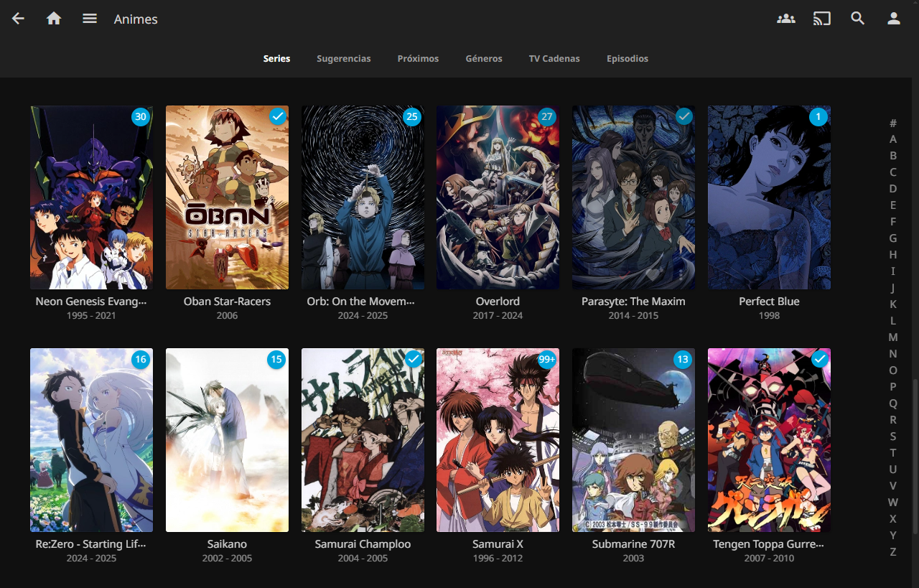Click the 30 unwatched badge on Neon Genesis
Viewport: 919px width, 588px height.
tap(141, 116)
